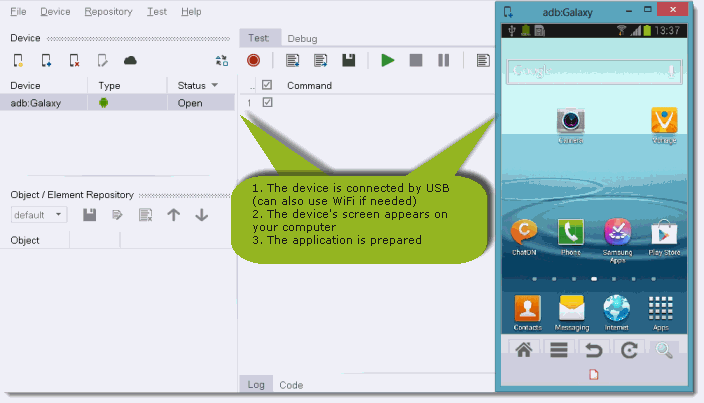Open the Camera app on the phone screen
The image size is (704, 403).
pyautogui.click(x=571, y=122)
